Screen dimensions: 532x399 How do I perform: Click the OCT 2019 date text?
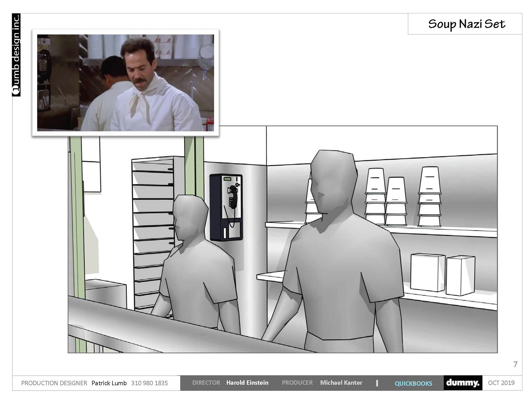click(501, 383)
